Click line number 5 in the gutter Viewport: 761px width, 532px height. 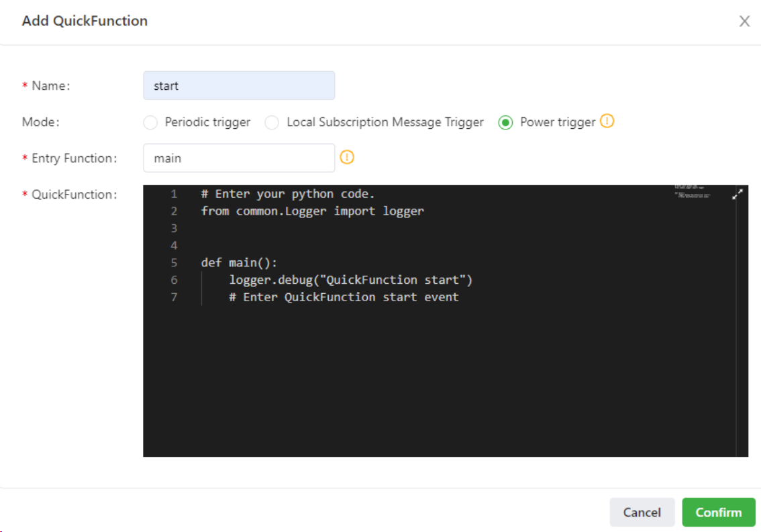pyautogui.click(x=174, y=262)
